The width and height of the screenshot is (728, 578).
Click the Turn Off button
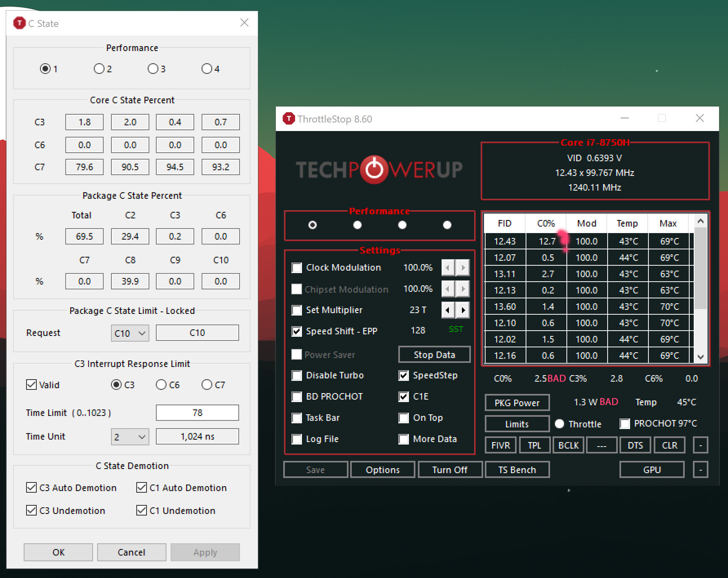click(450, 469)
